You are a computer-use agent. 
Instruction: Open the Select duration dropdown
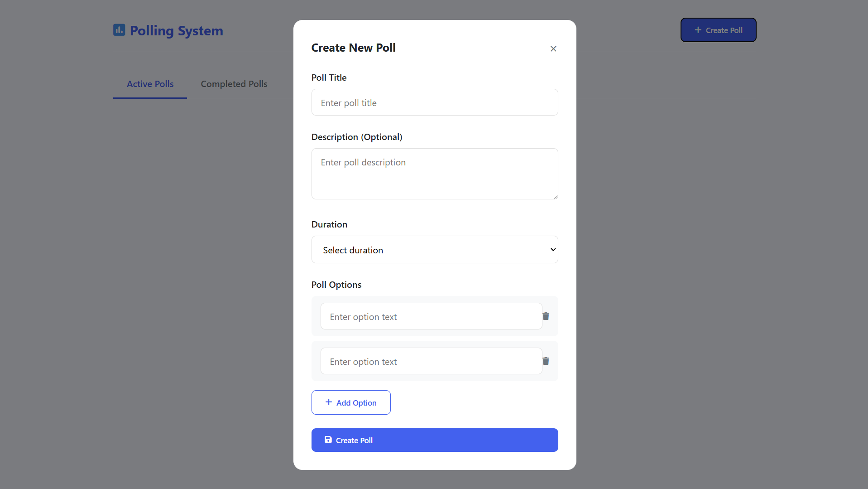pyautogui.click(x=435, y=250)
